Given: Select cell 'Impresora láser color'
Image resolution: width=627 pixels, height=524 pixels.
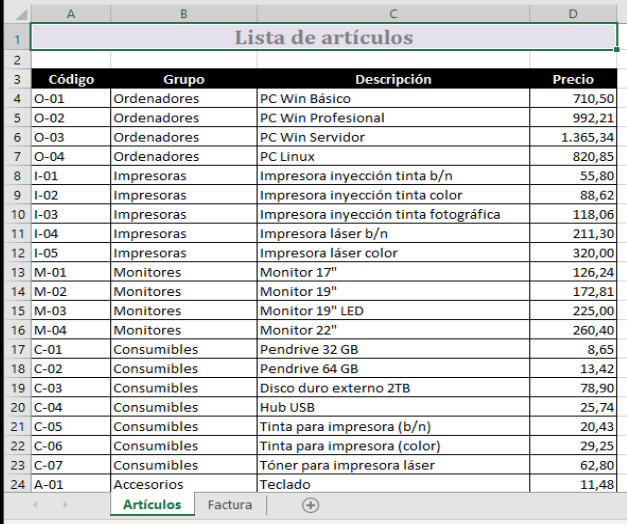Looking at the screenshot, I should [393, 253].
